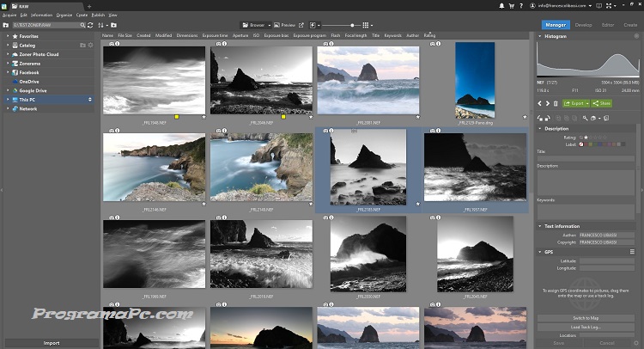Click the refresh folder icon beside path bar
This screenshot has height=349, width=644.
(90, 26)
